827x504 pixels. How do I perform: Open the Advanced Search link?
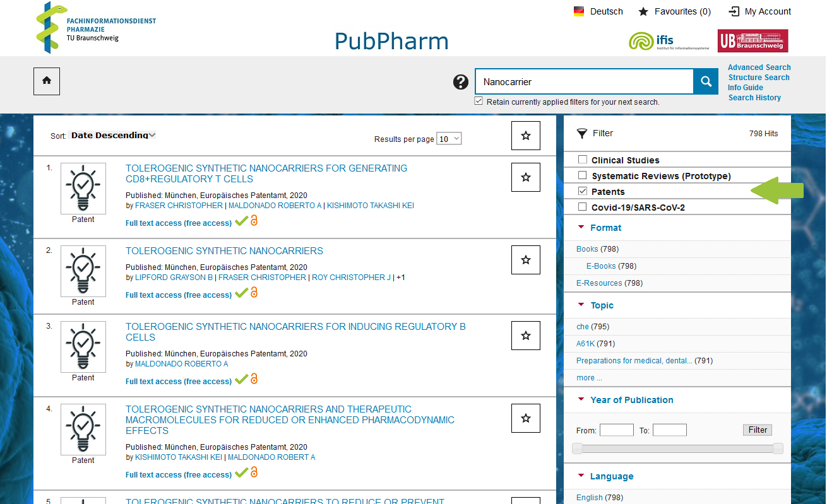click(x=759, y=67)
